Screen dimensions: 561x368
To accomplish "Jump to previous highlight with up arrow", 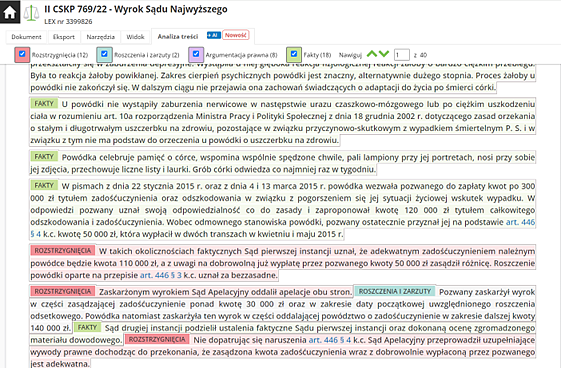I will [x=372, y=54].
